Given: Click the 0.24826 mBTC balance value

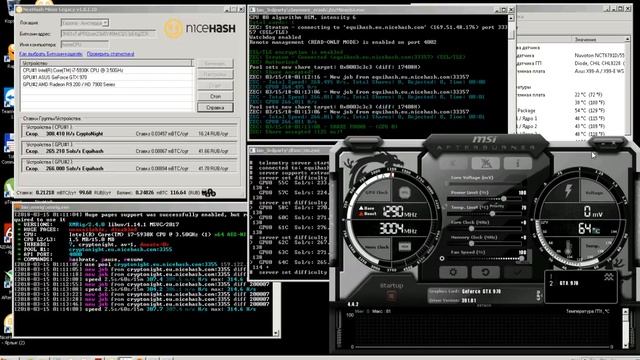Looking at the screenshot, I should pyautogui.click(x=144, y=193).
